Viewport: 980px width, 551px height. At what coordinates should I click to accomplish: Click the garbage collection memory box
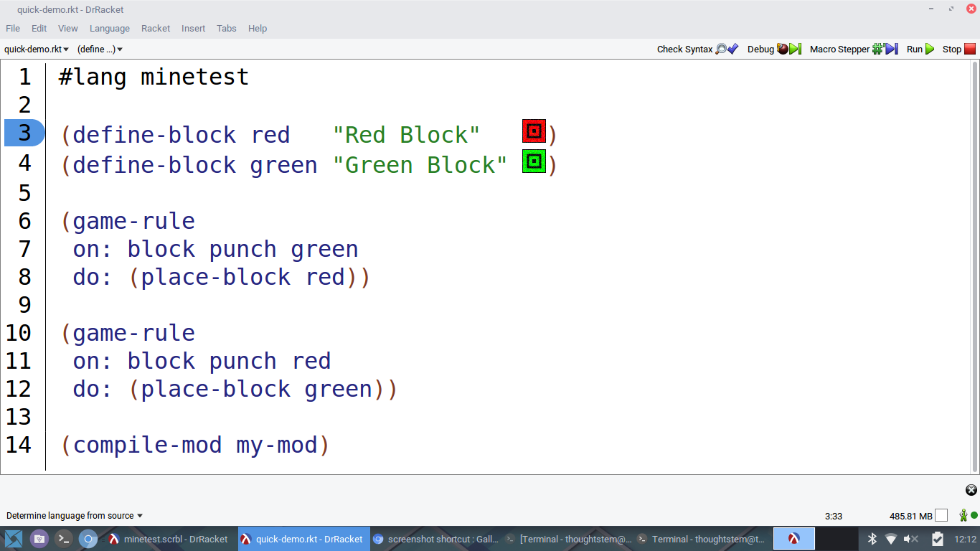click(941, 515)
